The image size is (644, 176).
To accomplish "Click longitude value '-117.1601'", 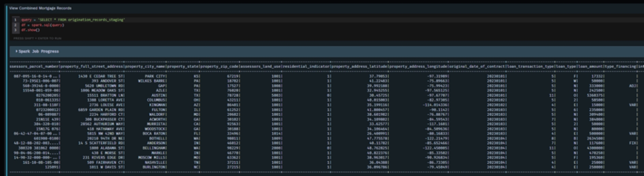I will pos(438,124).
